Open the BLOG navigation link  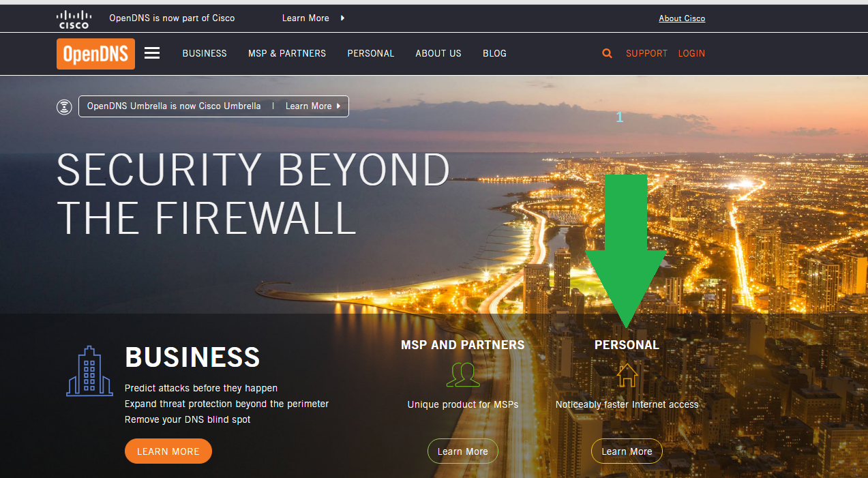click(494, 53)
